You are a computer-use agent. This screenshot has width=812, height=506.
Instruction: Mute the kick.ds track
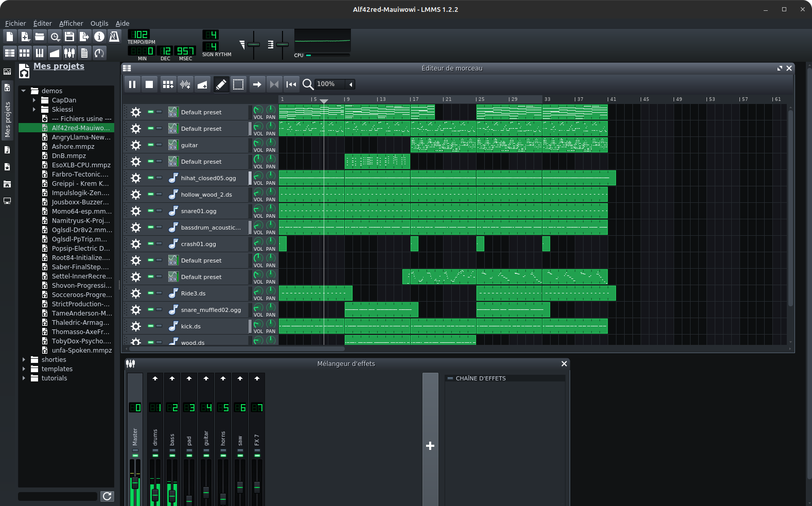151,326
